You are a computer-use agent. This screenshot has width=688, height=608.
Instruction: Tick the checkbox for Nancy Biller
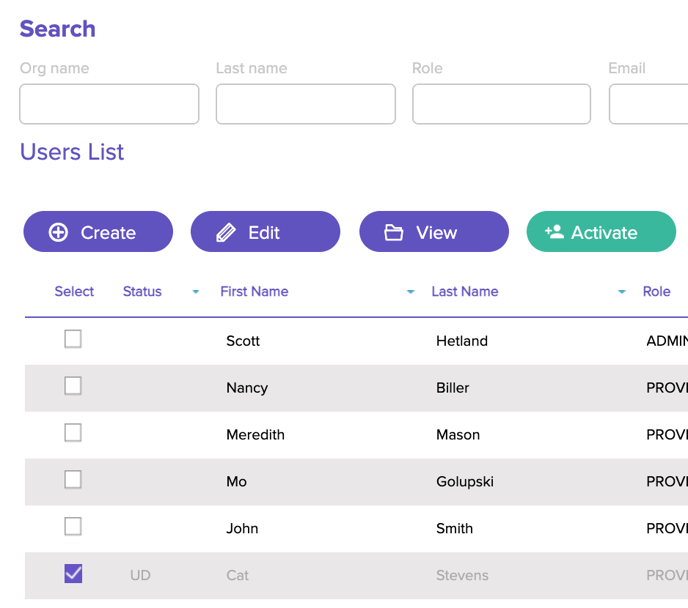pos(73,386)
